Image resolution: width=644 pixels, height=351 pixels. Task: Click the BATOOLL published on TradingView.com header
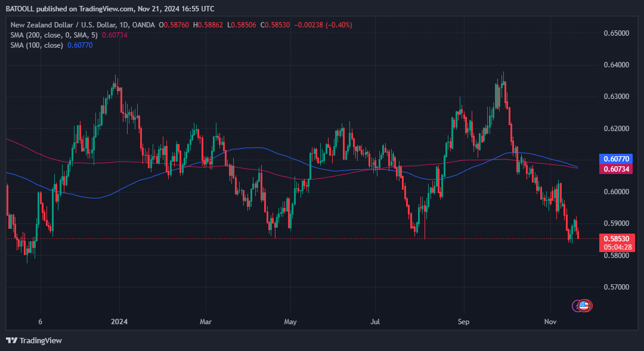(110, 8)
